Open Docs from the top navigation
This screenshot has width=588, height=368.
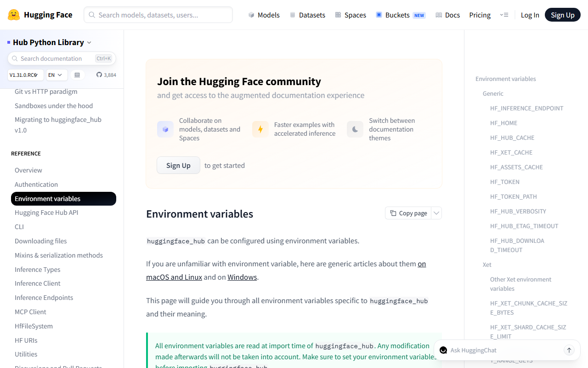(447, 15)
